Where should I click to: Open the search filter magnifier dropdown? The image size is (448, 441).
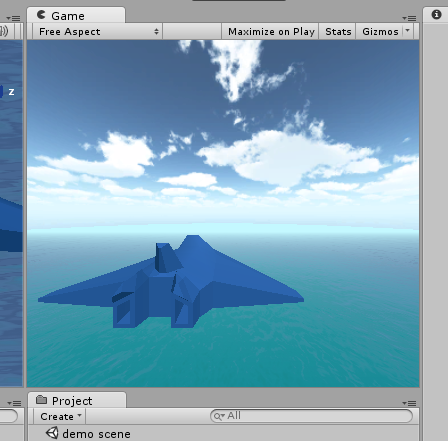point(219,416)
